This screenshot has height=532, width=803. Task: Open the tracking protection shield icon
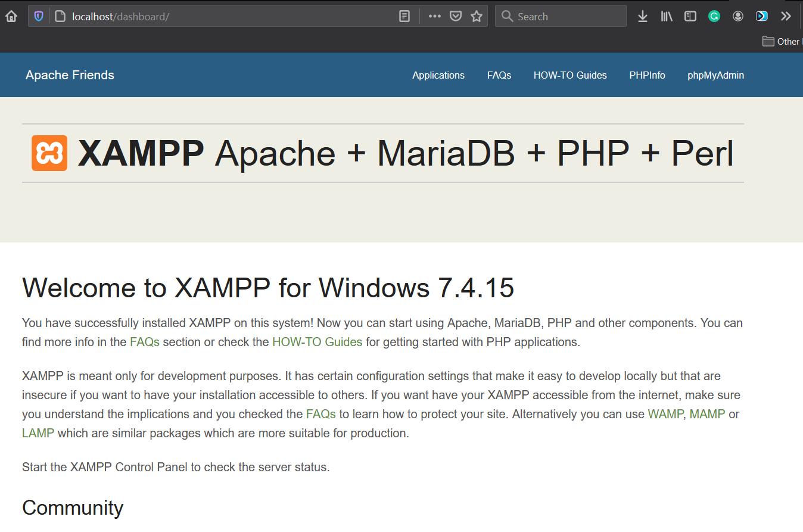pyautogui.click(x=39, y=17)
